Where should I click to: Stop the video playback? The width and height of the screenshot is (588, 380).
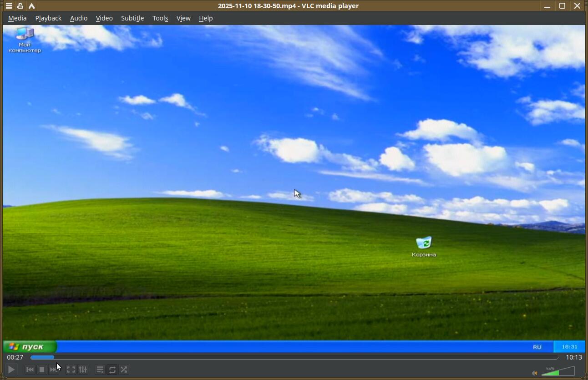[x=42, y=370]
